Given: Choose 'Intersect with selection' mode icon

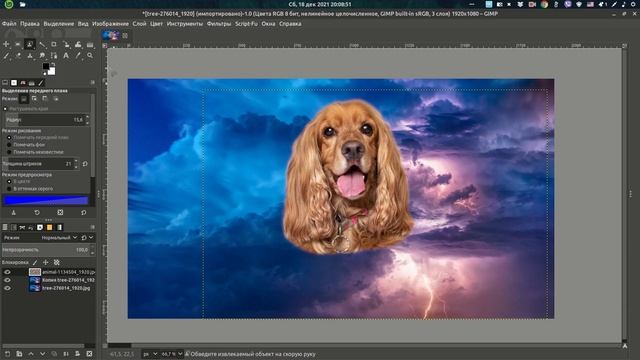Looking at the screenshot, I should (x=56, y=99).
